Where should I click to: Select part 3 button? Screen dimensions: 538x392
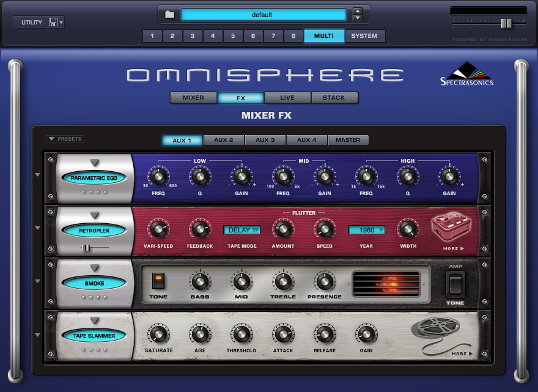[x=193, y=36]
